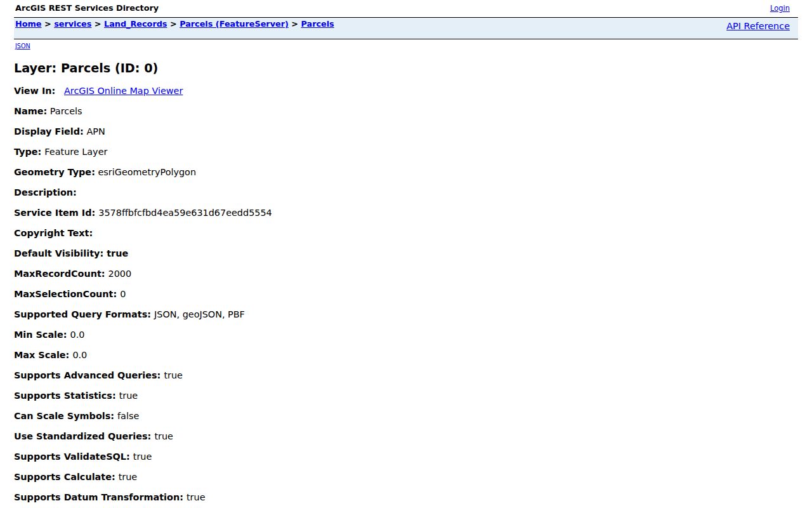View the layer as JSON
The image size is (812, 508).
click(x=22, y=46)
